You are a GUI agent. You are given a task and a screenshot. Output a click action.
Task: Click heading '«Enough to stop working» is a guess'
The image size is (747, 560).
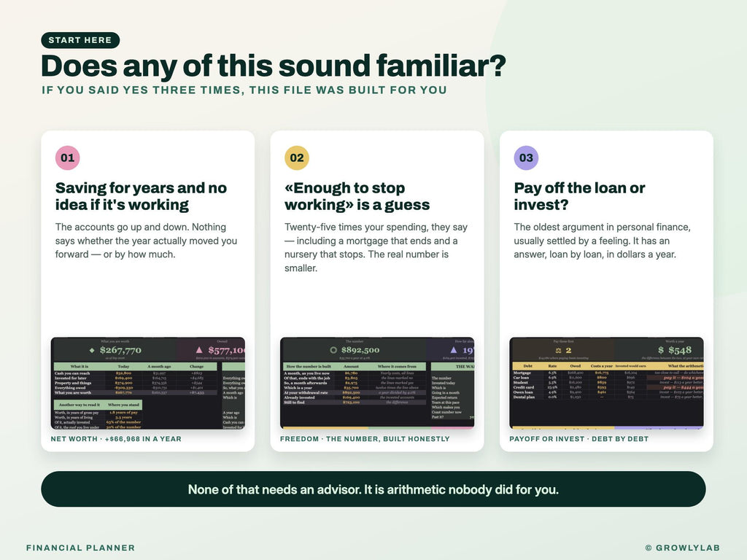click(x=357, y=196)
